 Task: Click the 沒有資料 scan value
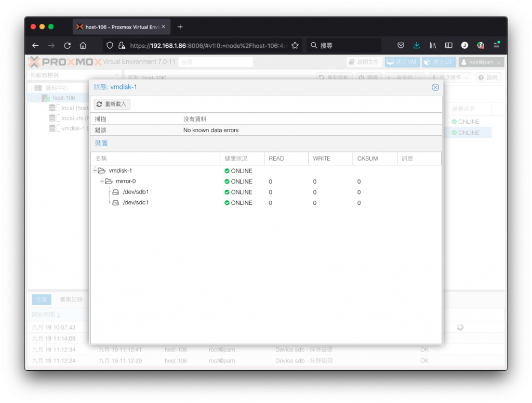195,119
